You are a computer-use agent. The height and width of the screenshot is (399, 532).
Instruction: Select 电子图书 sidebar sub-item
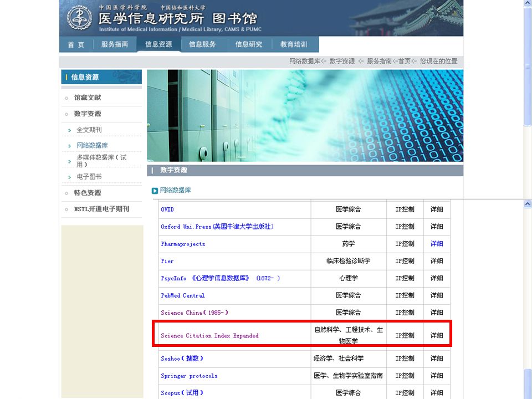coord(89,177)
